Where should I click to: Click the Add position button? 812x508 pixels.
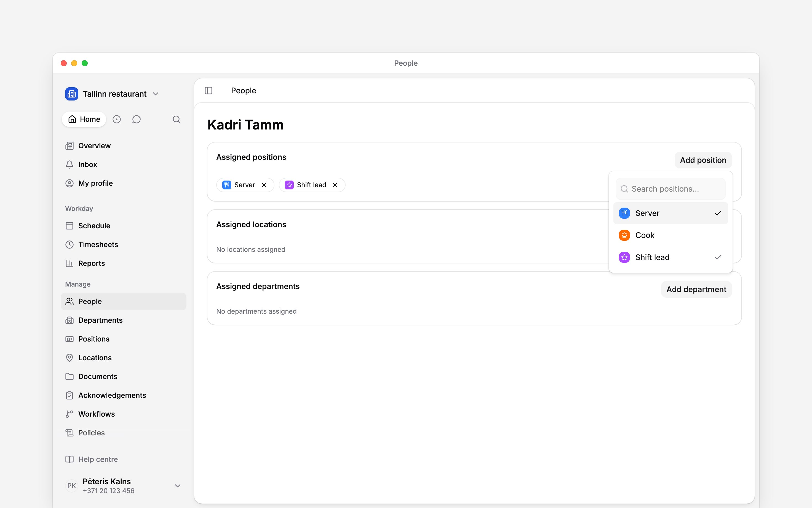[x=703, y=160]
